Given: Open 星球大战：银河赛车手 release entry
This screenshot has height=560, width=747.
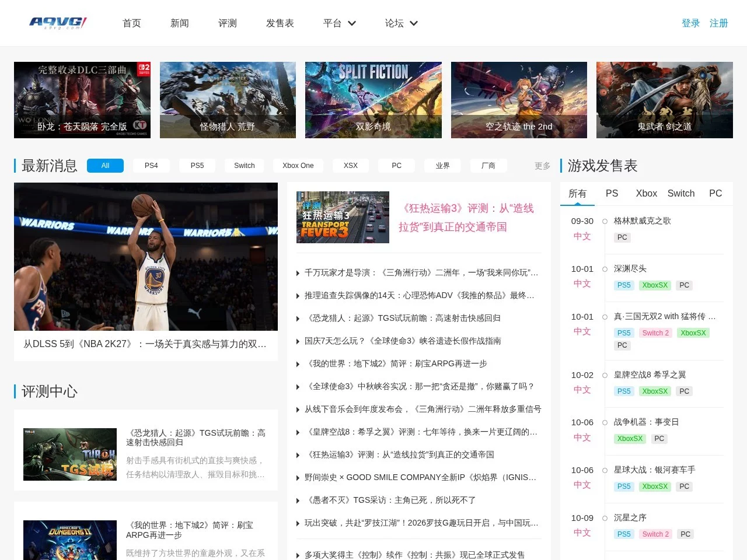Looking at the screenshot, I should tap(654, 470).
